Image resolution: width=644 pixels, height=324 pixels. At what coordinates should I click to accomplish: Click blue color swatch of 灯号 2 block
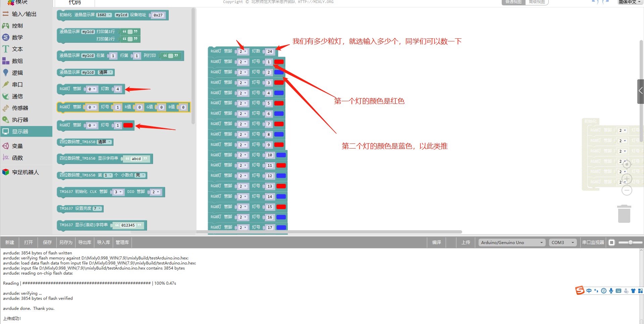pos(279,72)
